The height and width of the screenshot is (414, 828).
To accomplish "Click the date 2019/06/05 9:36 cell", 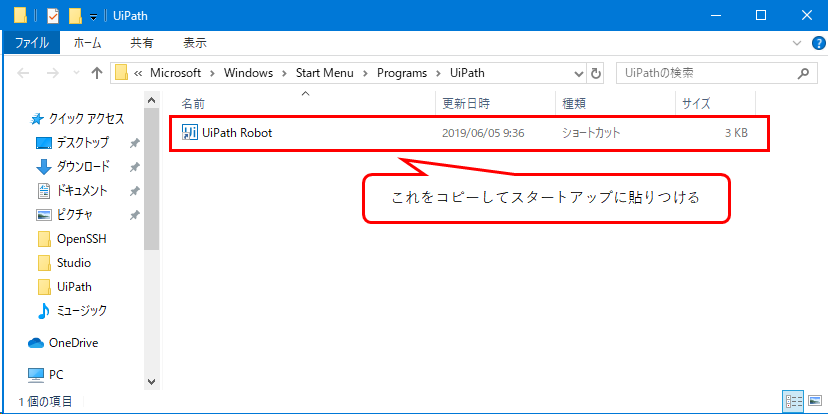I will 483,134.
